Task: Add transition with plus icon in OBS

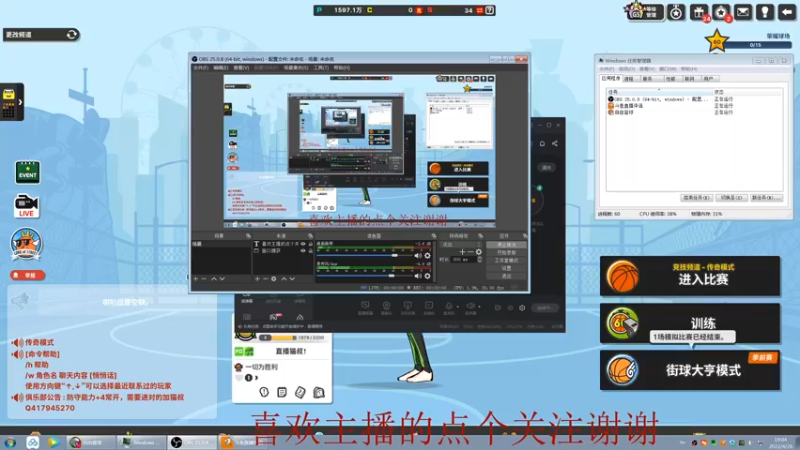Action: (x=462, y=252)
